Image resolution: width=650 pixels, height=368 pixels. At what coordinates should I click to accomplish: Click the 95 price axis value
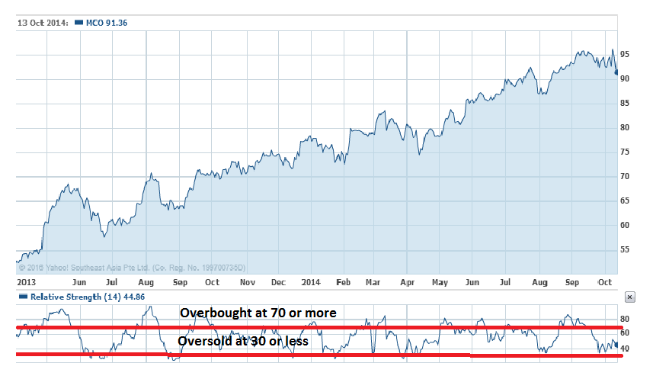coord(625,54)
